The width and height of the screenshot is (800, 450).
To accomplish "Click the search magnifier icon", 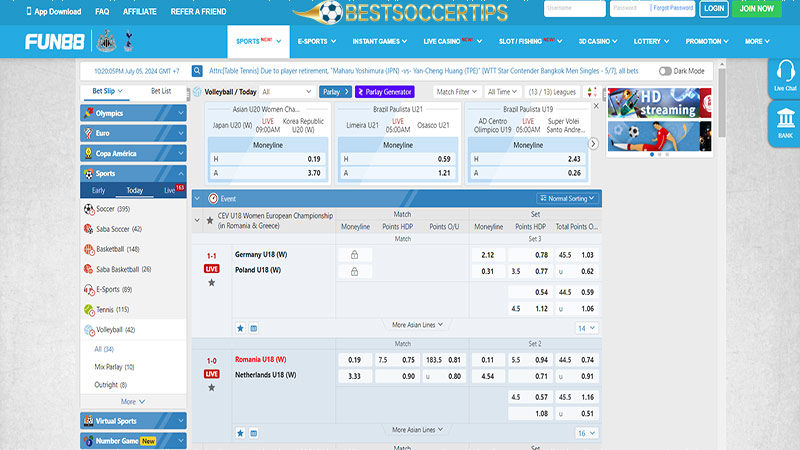I will (x=197, y=71).
